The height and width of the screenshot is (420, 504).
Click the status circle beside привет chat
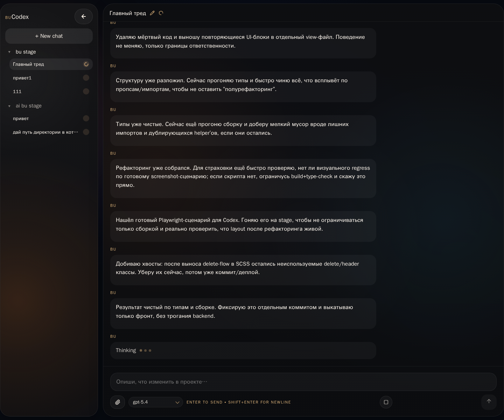tap(86, 119)
